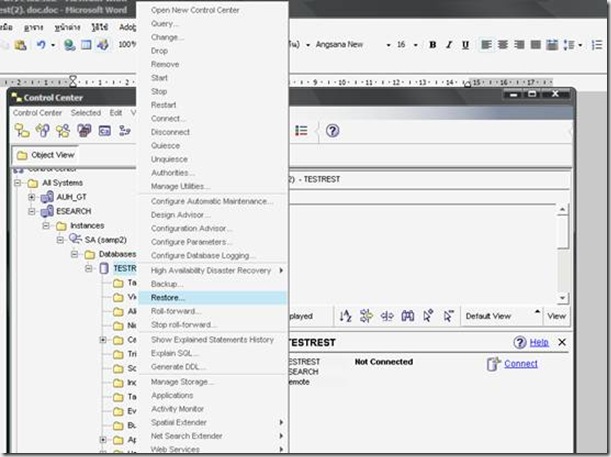Click filter icon in details toolbar
Image resolution: width=611 pixels, height=457 pixels.
(366, 316)
